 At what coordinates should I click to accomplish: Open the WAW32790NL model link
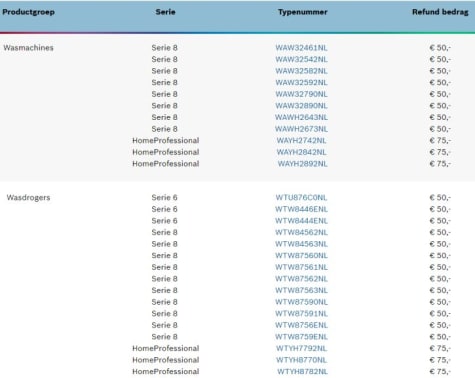pyautogui.click(x=301, y=94)
